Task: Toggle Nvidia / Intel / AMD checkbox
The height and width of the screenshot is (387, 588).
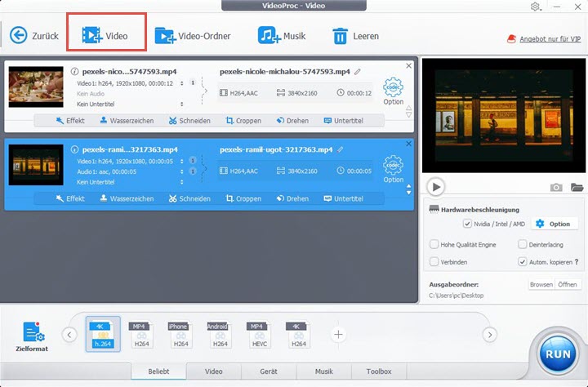Action: point(467,224)
